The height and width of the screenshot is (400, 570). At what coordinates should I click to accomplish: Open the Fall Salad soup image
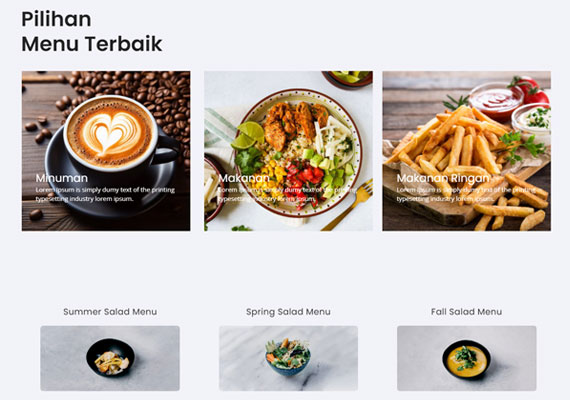click(x=467, y=358)
